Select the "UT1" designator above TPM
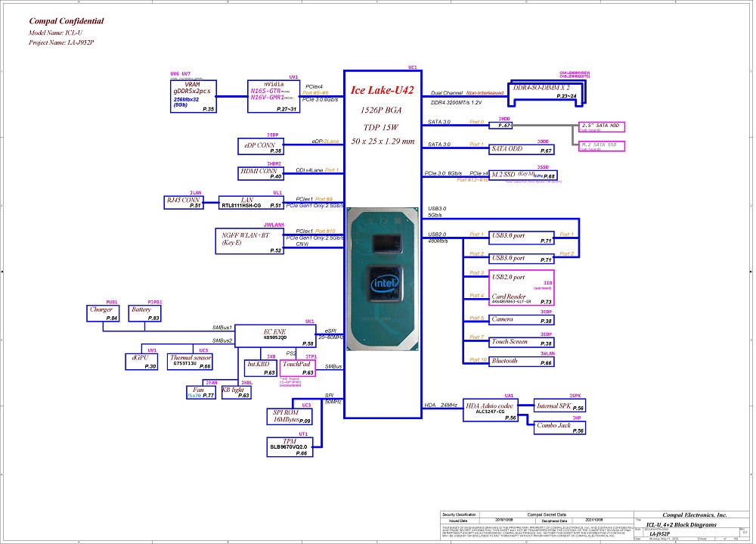This screenshot has width=756, height=544. click(x=303, y=434)
